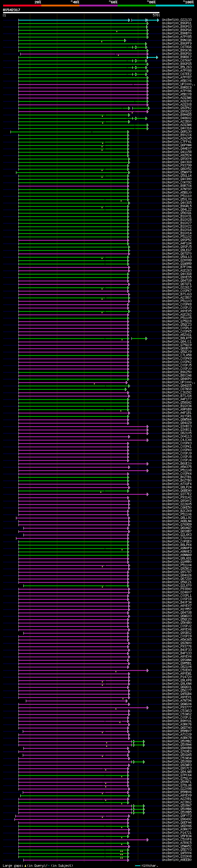Select the UniRef100_B4XF34 label
This screenshot has width=197, height=868.
[177, 603]
